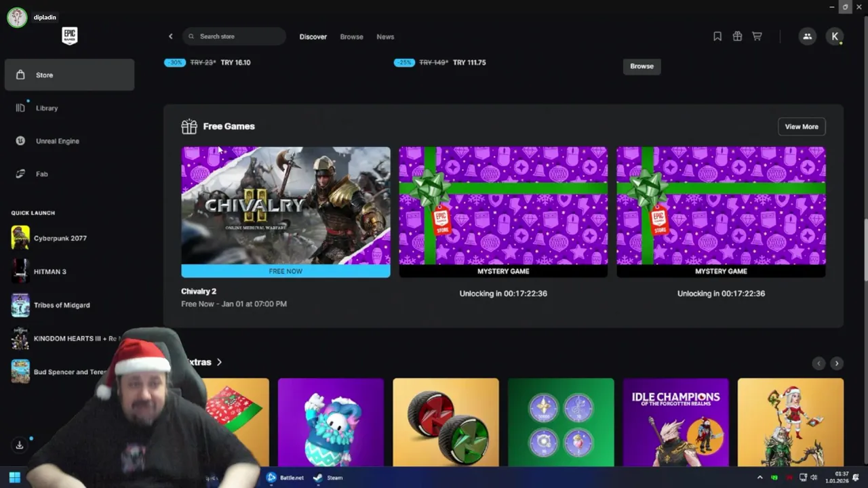
Task: Click View More in Free Games
Action: (802, 127)
